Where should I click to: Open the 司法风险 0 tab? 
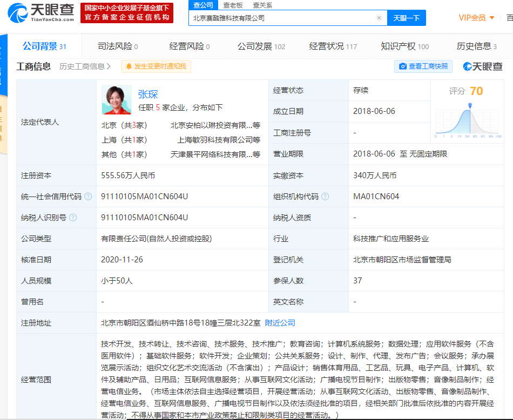click(x=118, y=46)
